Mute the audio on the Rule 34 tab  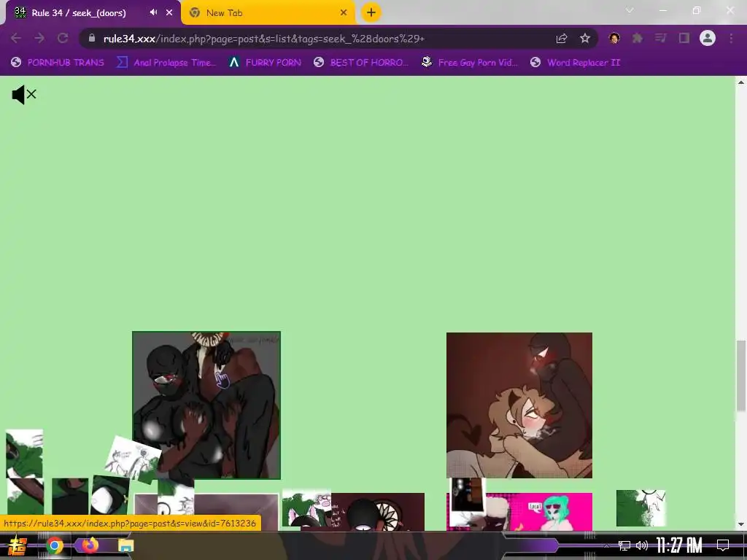[x=153, y=12]
